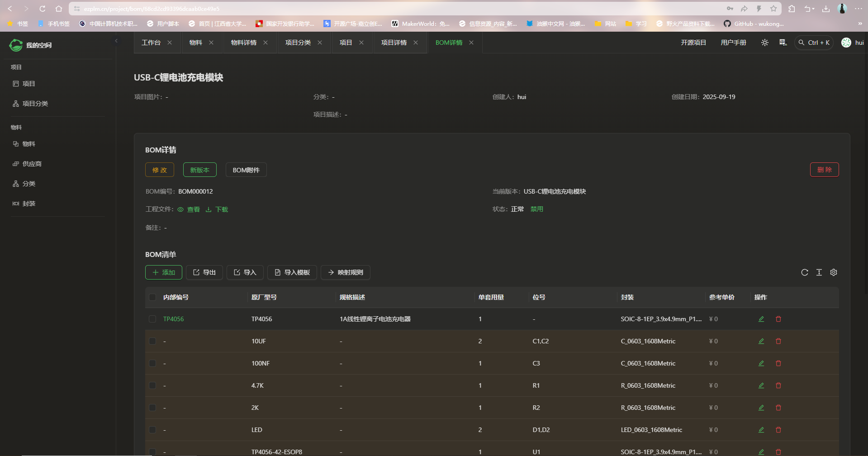This screenshot has width=868, height=456.
Task: Click the refresh icon above BOM table
Action: click(x=805, y=272)
